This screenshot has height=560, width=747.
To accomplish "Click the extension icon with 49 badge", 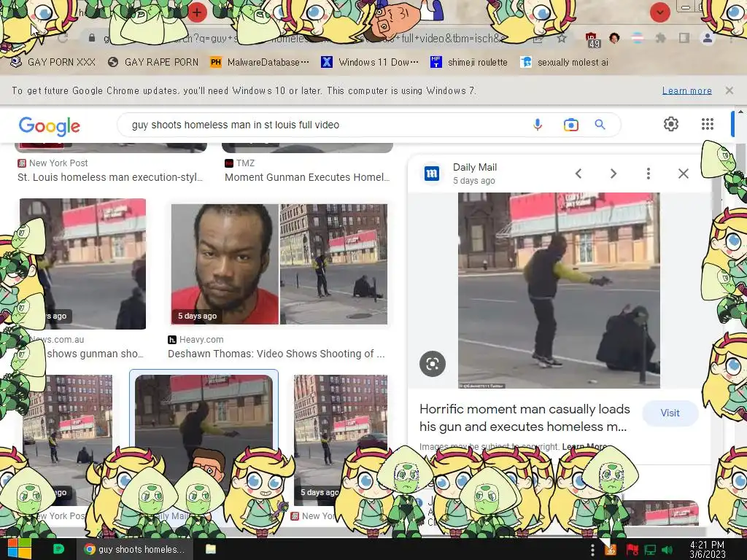I will click(x=592, y=39).
